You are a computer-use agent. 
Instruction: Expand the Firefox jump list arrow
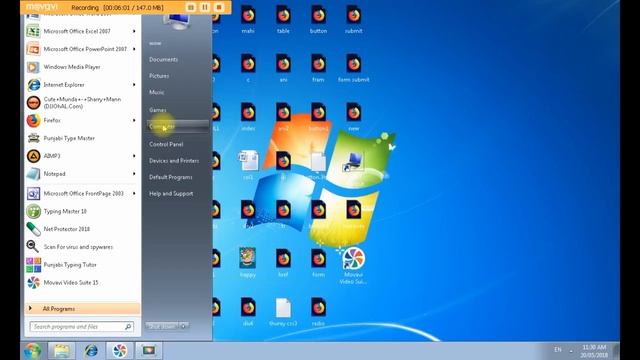coord(134,120)
